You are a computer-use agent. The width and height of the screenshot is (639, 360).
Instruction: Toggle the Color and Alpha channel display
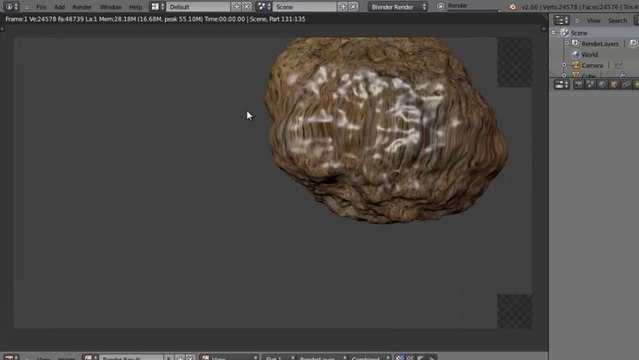point(400,358)
